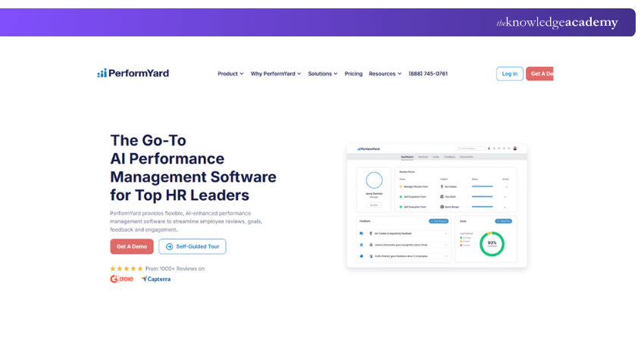
Task: Click the red Get A Demo button under the headline
Action: [x=132, y=246]
